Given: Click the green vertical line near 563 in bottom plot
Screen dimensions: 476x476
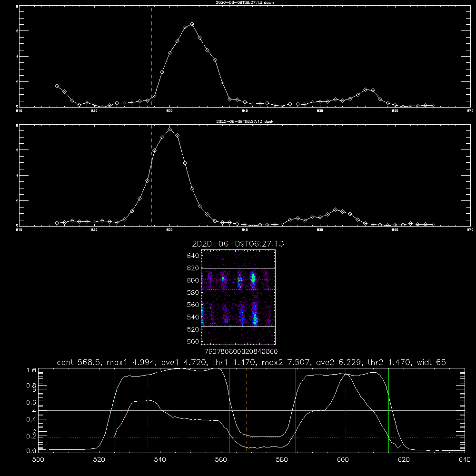Looking at the screenshot, I should [x=229, y=410].
